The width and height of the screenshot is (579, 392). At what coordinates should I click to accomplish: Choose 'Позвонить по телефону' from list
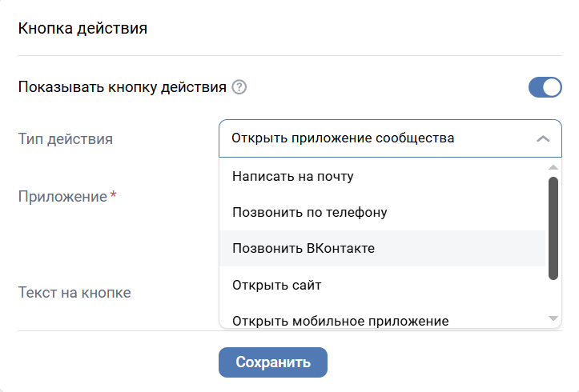[x=310, y=212]
